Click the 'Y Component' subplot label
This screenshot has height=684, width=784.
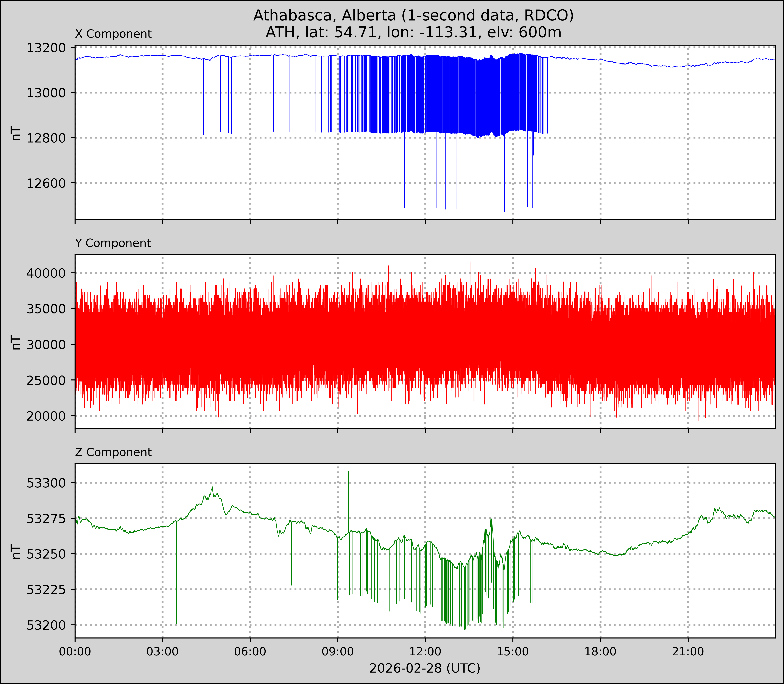pos(113,243)
